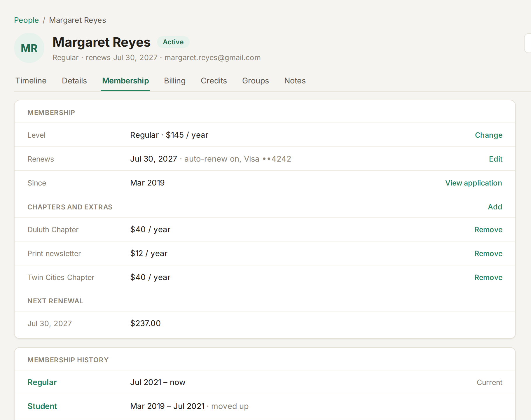The image size is (531, 420).
Task: Select the Membership tab
Action: (x=125, y=81)
